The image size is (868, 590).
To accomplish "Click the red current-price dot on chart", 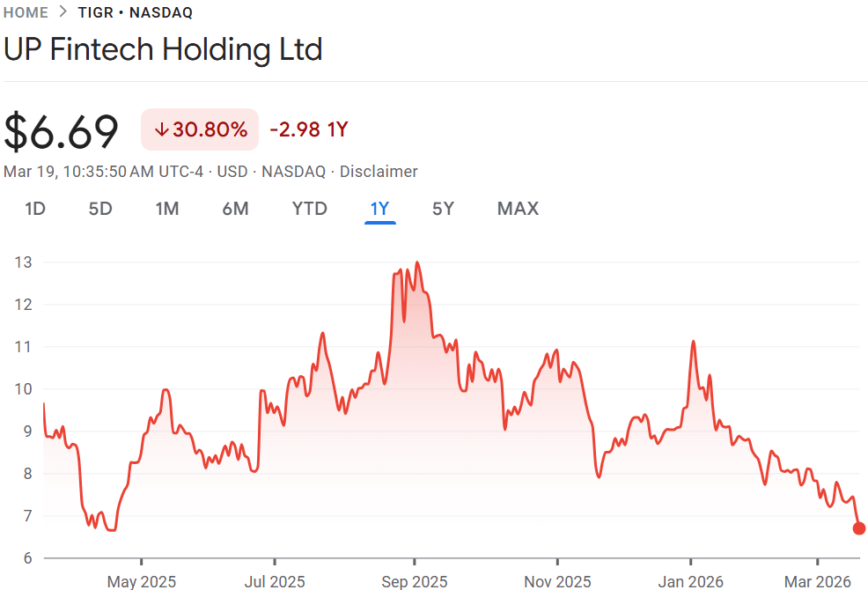I will pos(859,528).
